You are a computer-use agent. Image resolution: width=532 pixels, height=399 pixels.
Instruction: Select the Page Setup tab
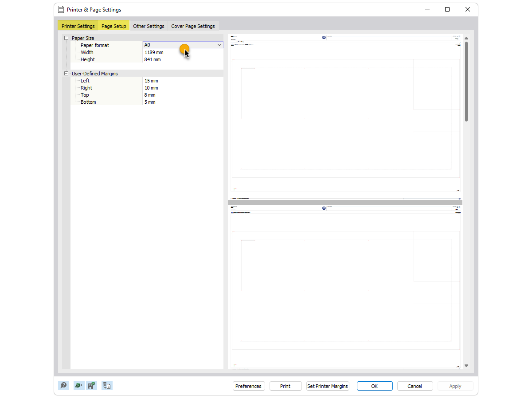pyautogui.click(x=113, y=26)
